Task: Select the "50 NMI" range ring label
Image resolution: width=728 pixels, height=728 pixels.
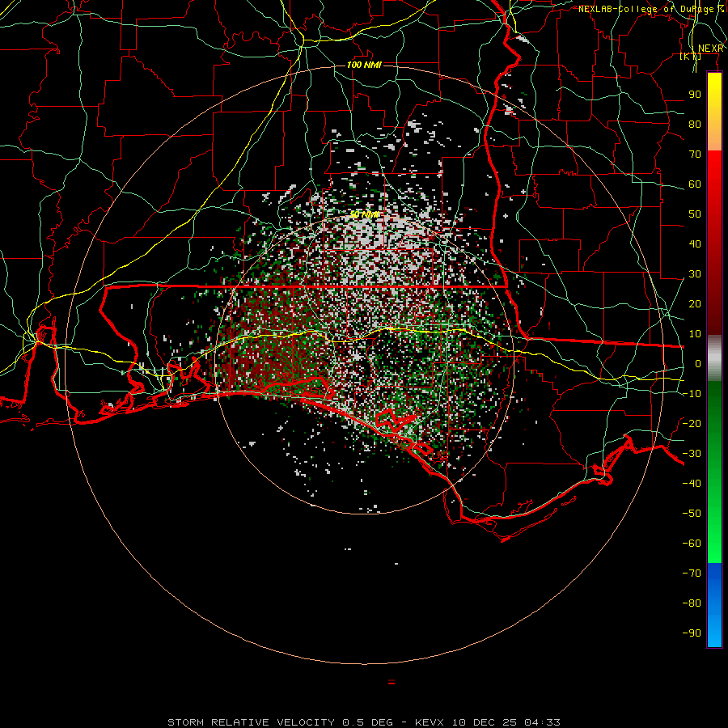Action: (364, 214)
